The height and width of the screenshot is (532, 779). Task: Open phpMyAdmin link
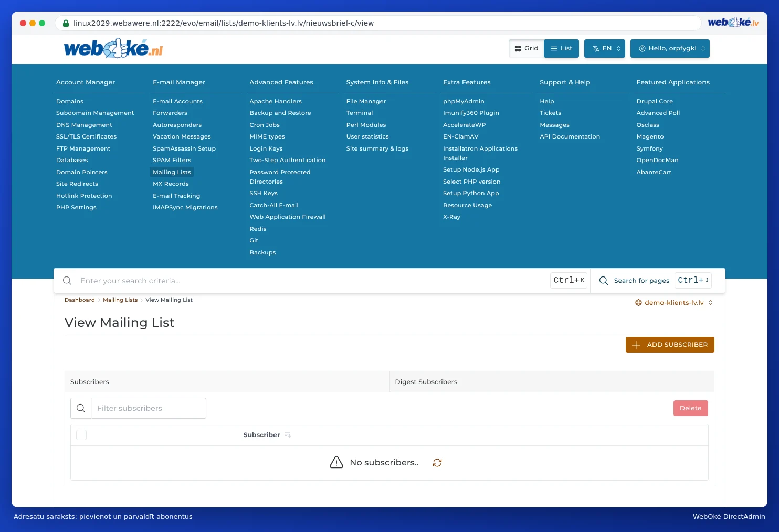point(464,101)
